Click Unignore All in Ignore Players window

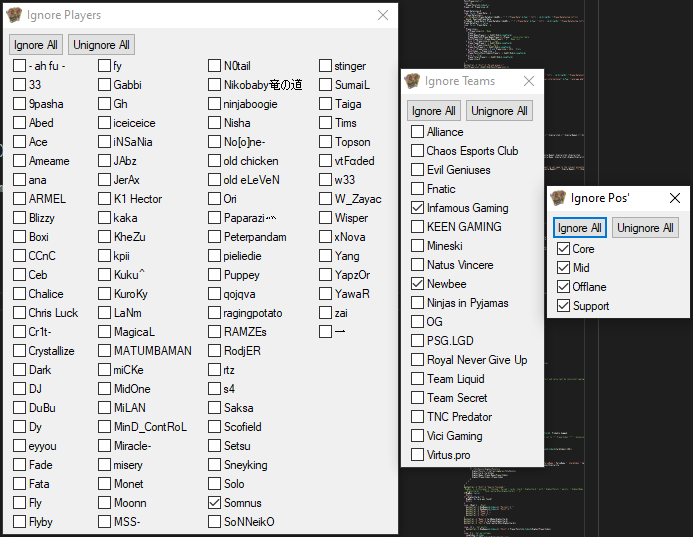tap(101, 45)
